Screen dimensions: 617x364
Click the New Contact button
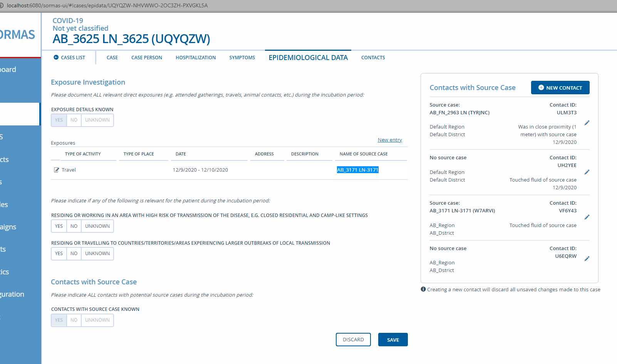(x=560, y=88)
